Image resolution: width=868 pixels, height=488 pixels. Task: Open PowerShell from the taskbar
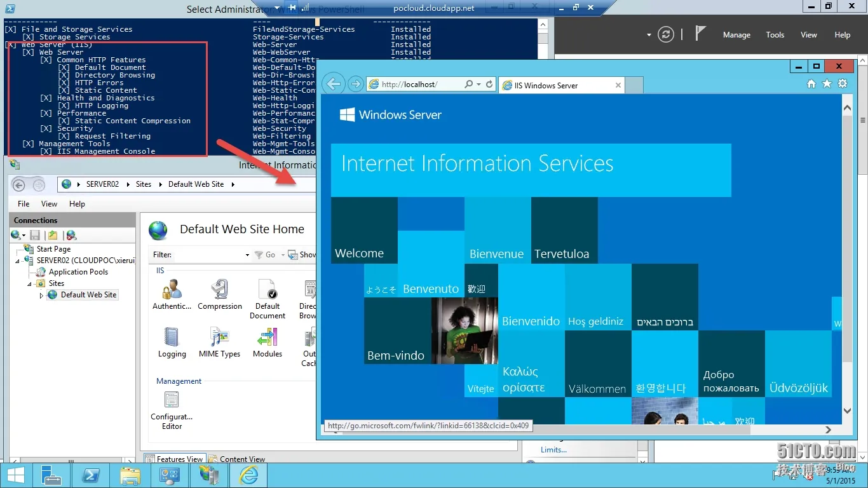click(x=91, y=475)
